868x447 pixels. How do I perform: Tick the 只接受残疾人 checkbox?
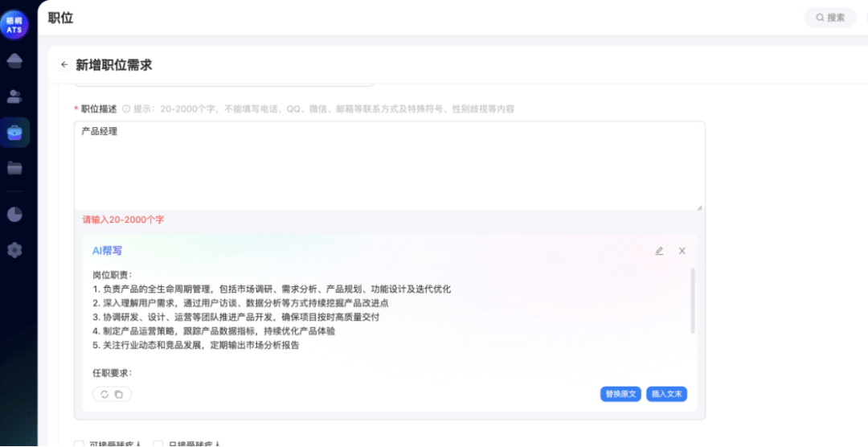pyautogui.click(x=158, y=444)
